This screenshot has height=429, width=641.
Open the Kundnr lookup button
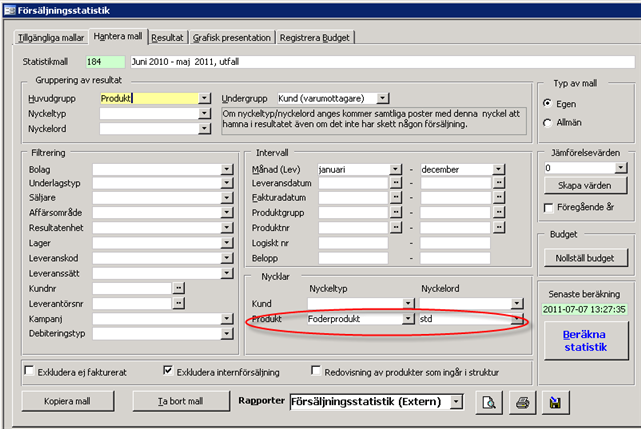179,287
